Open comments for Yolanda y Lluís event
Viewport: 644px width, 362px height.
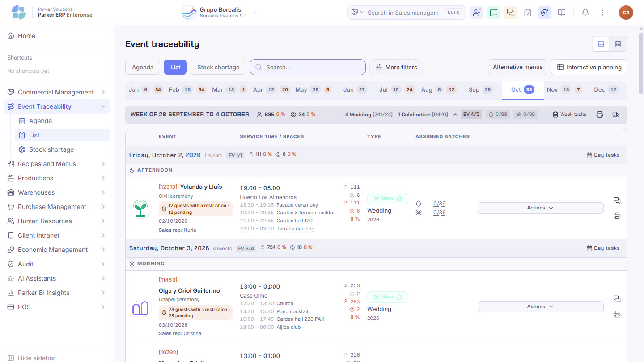(617, 200)
